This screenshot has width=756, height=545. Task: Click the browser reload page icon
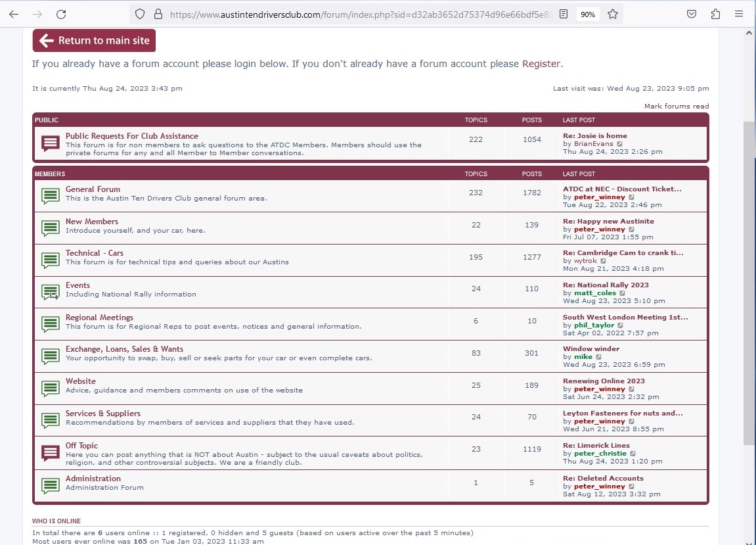[61, 14]
